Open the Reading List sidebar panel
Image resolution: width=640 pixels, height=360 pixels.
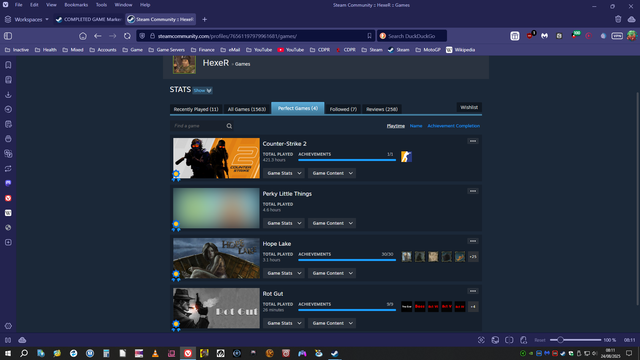tap(8, 80)
